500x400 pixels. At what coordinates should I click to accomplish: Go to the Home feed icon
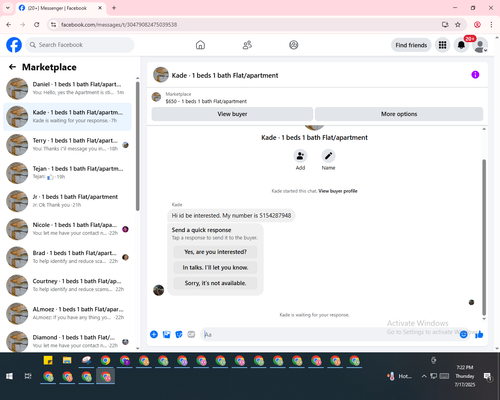[200, 45]
